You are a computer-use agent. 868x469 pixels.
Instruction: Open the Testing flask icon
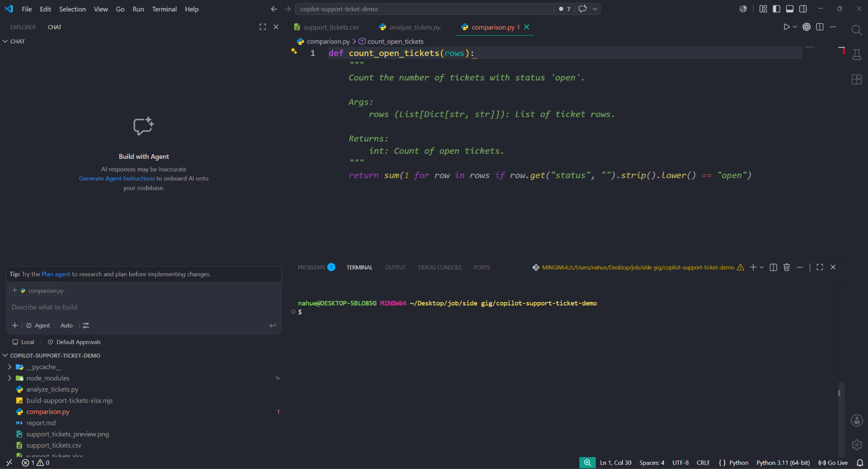[857, 55]
